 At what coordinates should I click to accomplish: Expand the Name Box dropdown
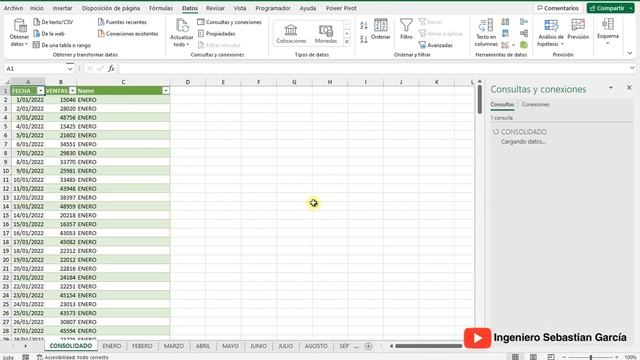click(70, 69)
